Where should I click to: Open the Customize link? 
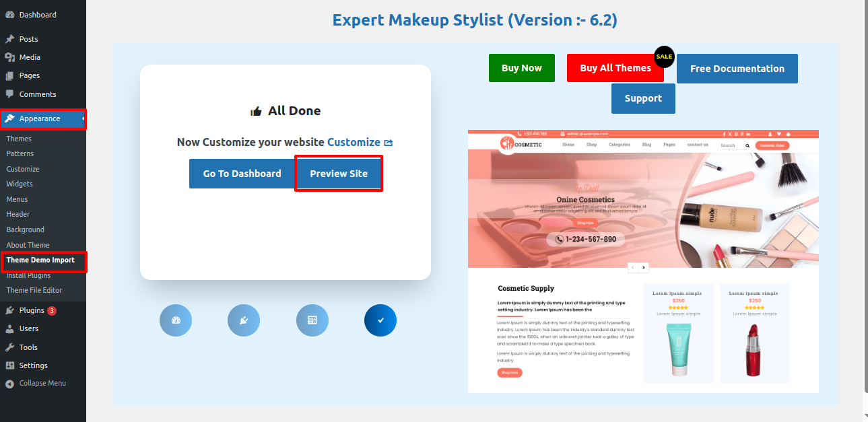[x=354, y=142]
